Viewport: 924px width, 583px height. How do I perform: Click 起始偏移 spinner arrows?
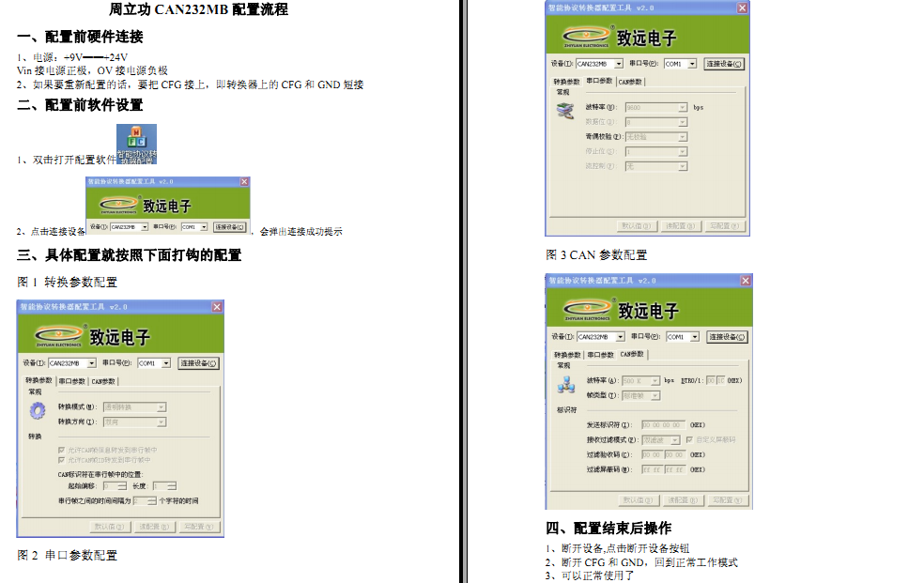(x=122, y=486)
